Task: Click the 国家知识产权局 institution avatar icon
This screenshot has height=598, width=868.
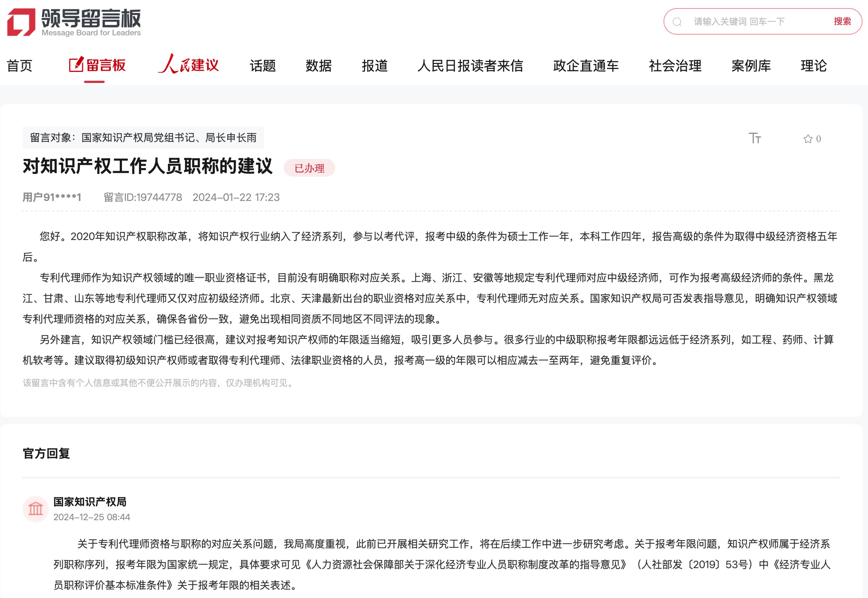Action: (x=36, y=509)
